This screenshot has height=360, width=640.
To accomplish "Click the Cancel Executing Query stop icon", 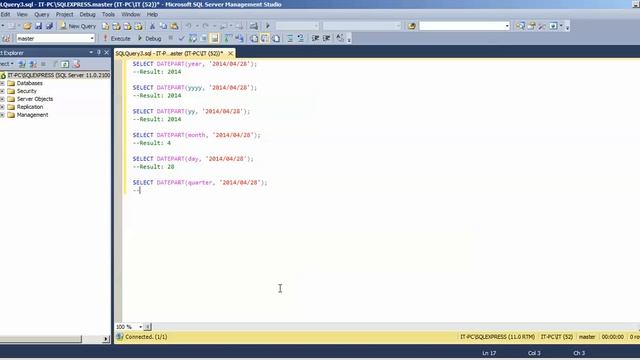I will [171, 38].
